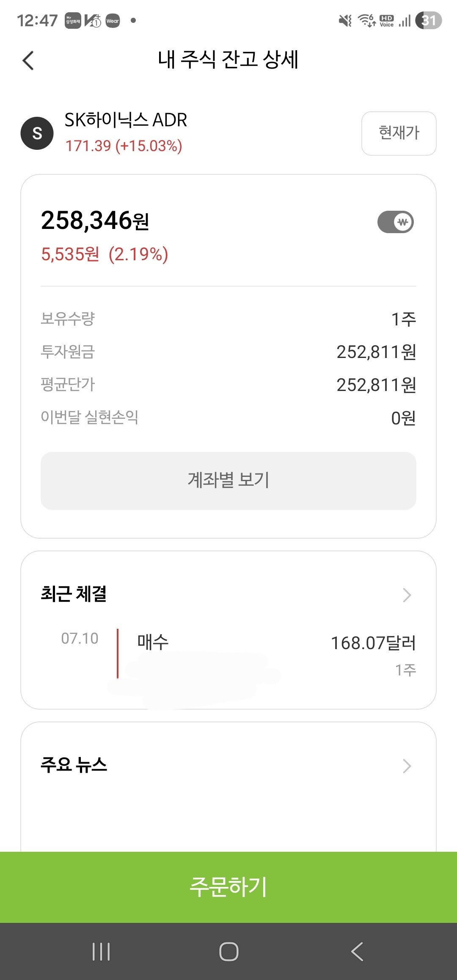457x980 pixels.
Task: Tap the battery indicator in status bar
Action: pyautogui.click(x=428, y=20)
